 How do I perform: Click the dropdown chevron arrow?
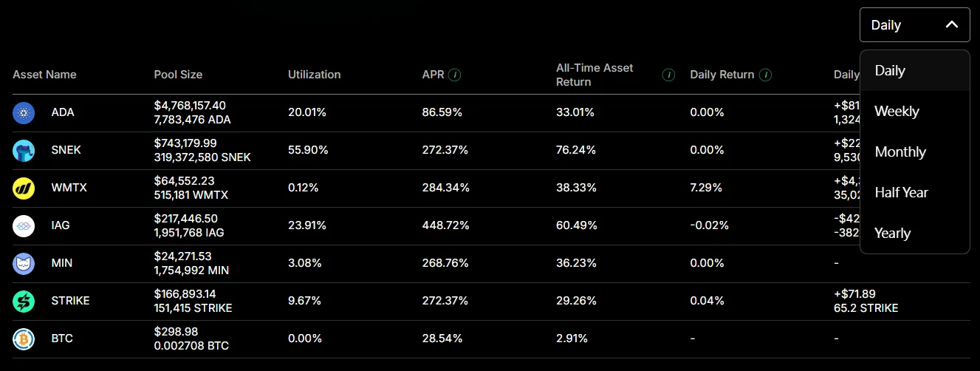tap(952, 25)
